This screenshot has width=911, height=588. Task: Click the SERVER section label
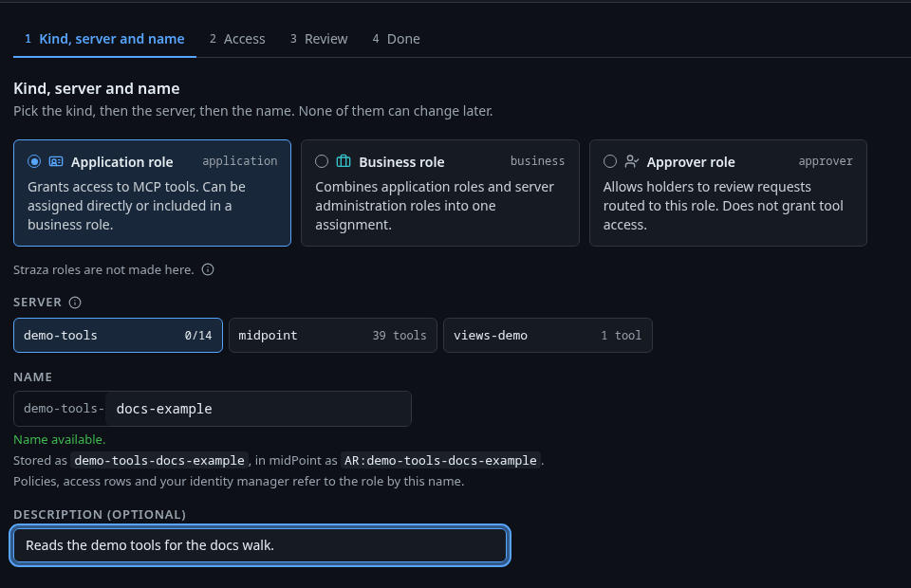pos(37,302)
